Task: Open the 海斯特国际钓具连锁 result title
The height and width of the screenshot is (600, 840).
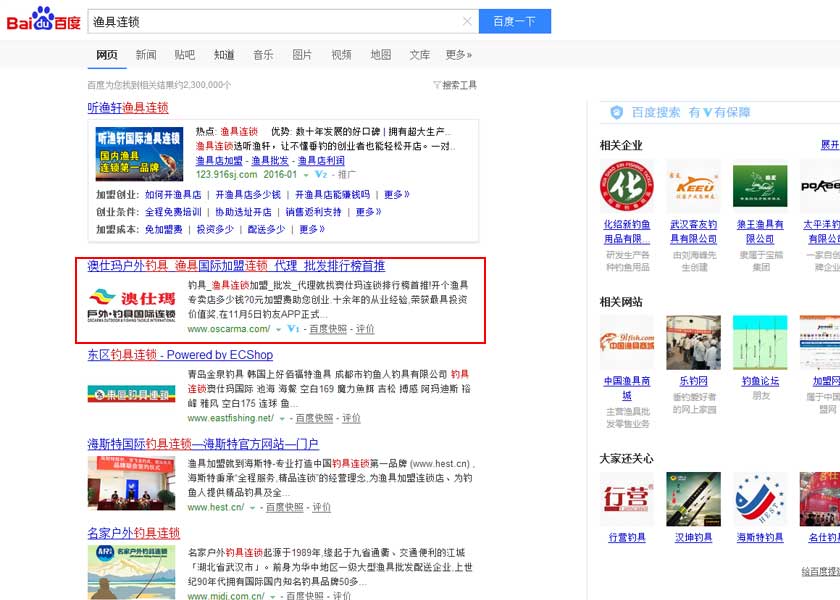Action: pyautogui.click(x=203, y=444)
